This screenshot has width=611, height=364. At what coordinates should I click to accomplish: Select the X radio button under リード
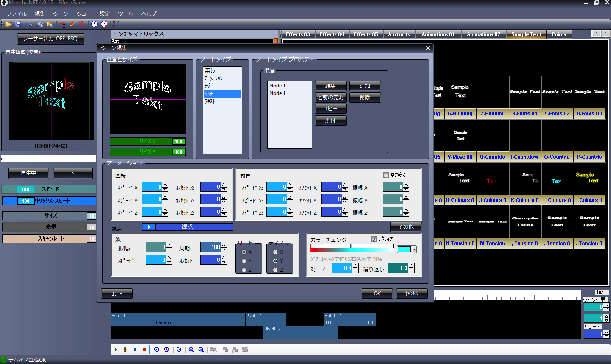244,252
